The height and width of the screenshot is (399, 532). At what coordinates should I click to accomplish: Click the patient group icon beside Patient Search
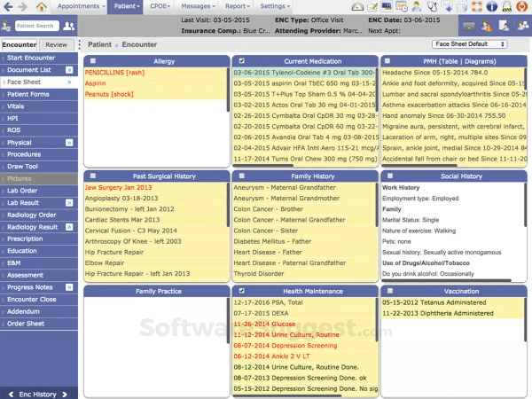point(69,27)
